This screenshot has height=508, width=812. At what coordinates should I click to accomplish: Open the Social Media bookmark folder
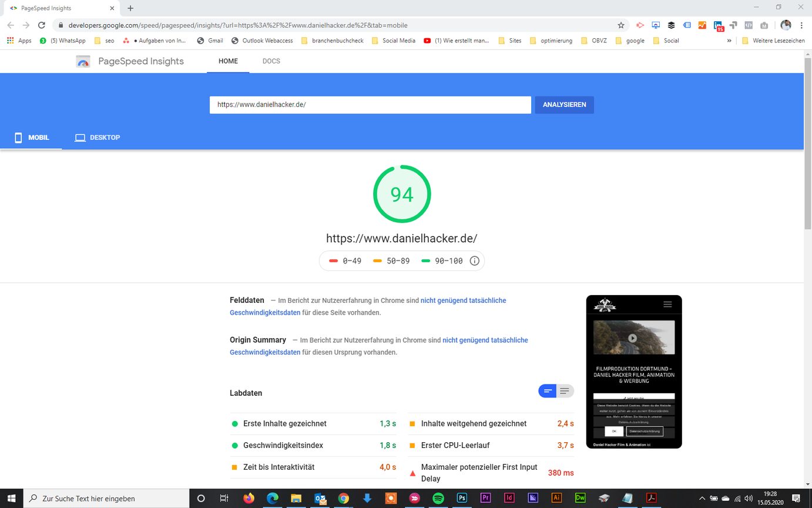click(x=393, y=41)
